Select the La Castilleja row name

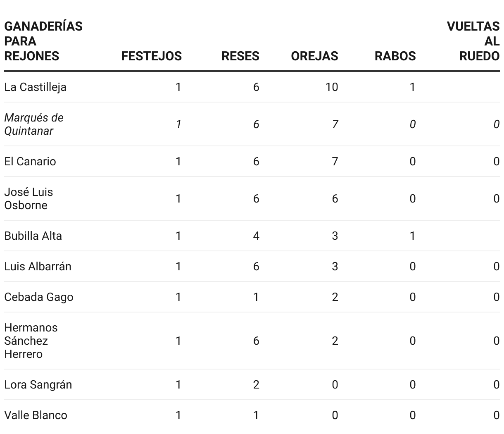(35, 87)
